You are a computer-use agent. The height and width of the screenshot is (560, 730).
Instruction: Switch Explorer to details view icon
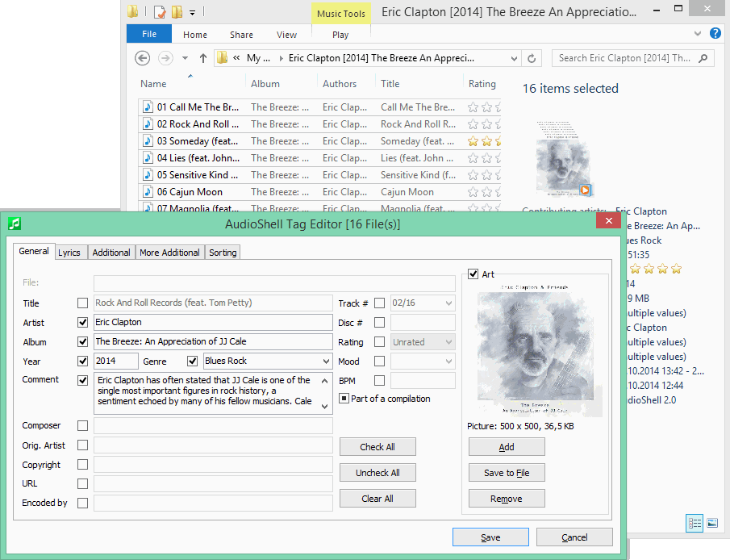[695, 523]
